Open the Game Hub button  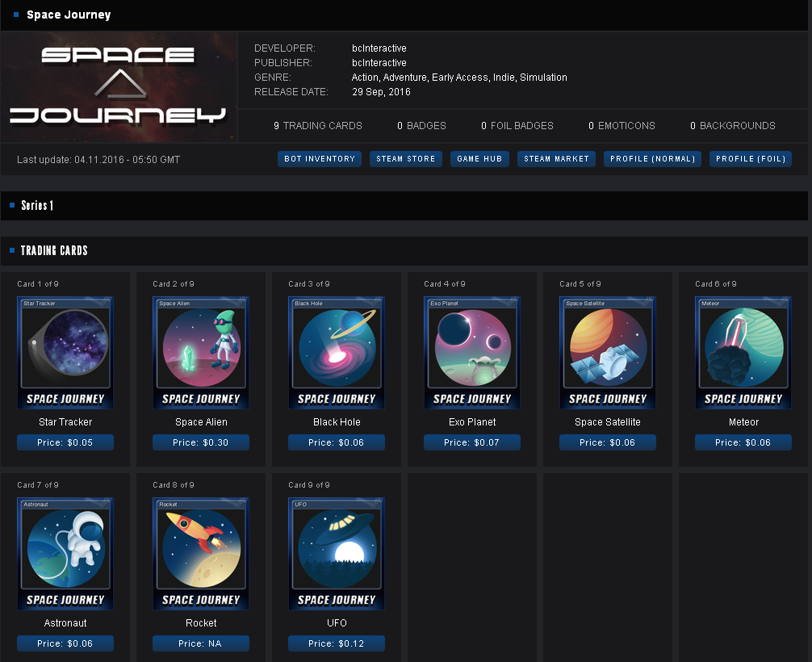(479, 159)
